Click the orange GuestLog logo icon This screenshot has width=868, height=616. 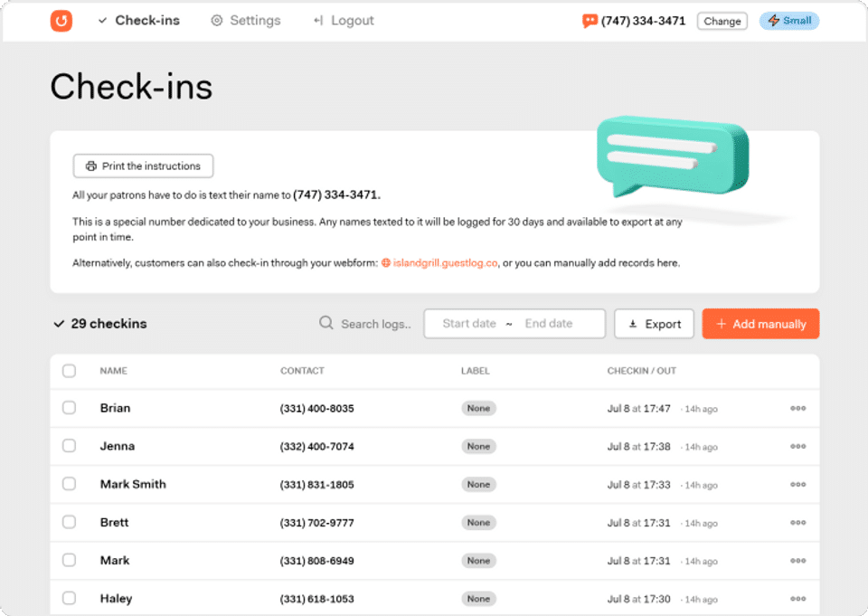coord(61,21)
